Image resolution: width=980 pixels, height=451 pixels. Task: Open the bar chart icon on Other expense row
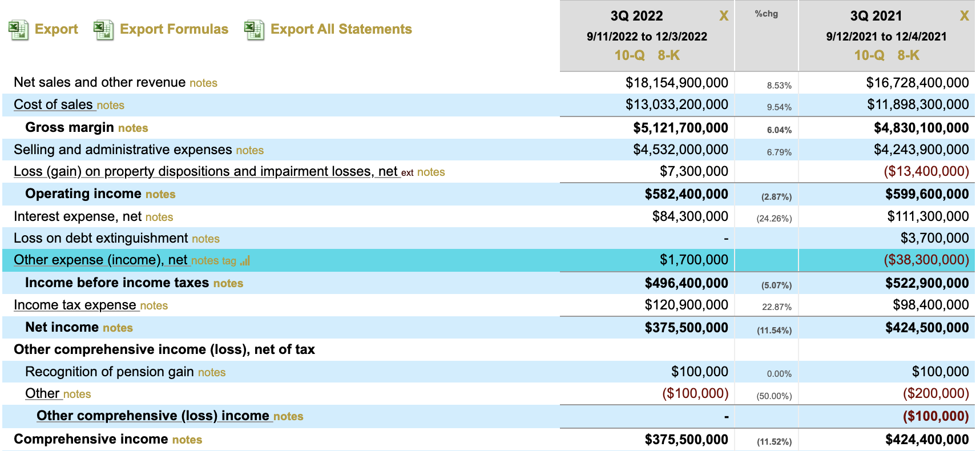click(245, 261)
